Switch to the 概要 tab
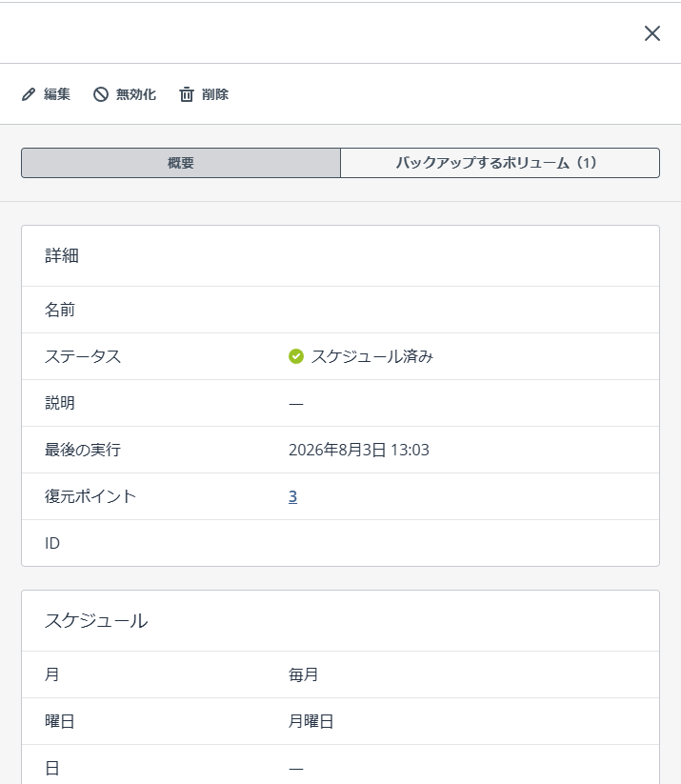This screenshot has width=681, height=784. (x=181, y=163)
